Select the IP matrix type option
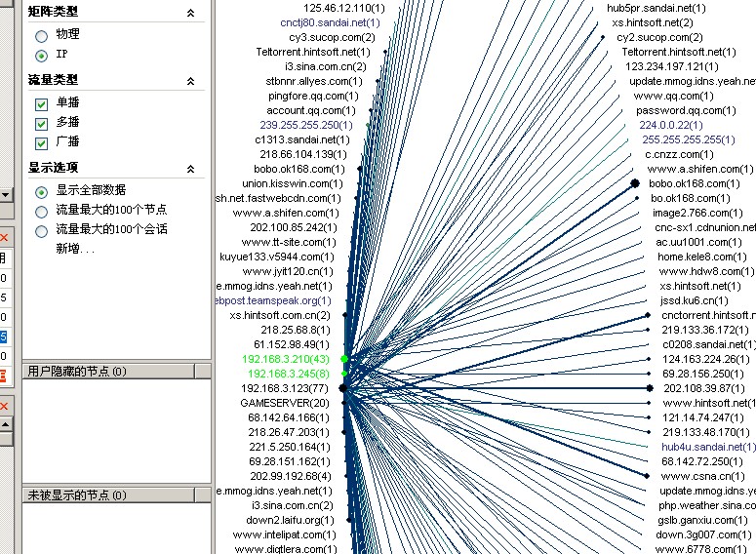The image size is (756, 554). 41,56
